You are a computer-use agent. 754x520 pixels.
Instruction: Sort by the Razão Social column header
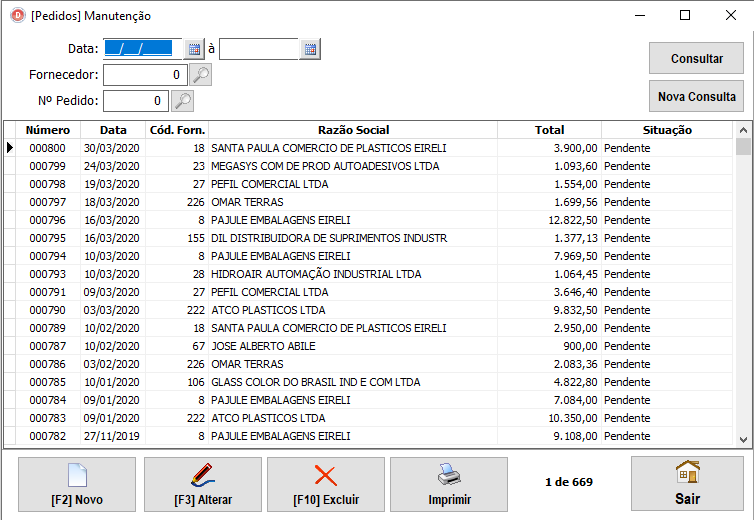353,130
